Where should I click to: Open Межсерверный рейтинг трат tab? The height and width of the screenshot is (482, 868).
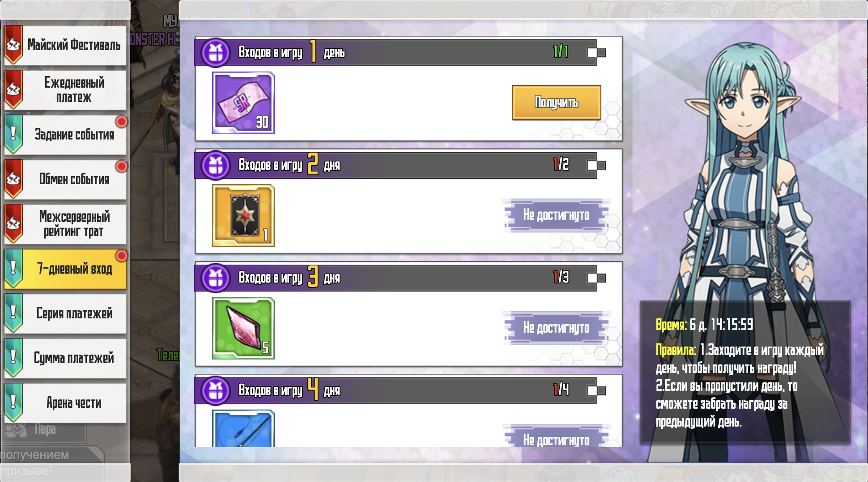tap(65, 224)
